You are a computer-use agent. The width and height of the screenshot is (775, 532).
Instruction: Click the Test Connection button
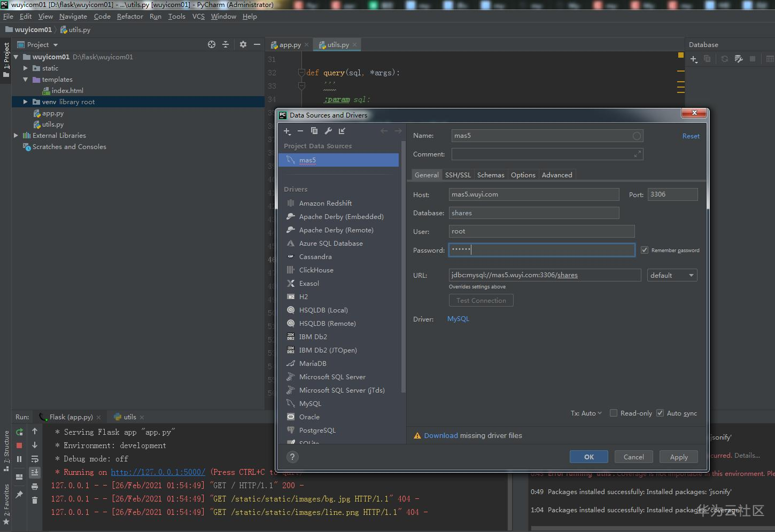pos(481,300)
